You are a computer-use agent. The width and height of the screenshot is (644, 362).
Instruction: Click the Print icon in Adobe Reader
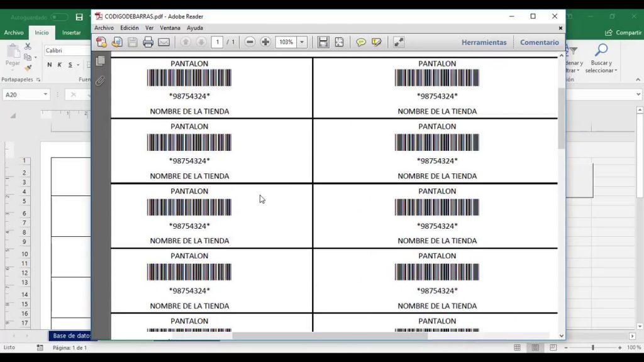click(x=148, y=42)
